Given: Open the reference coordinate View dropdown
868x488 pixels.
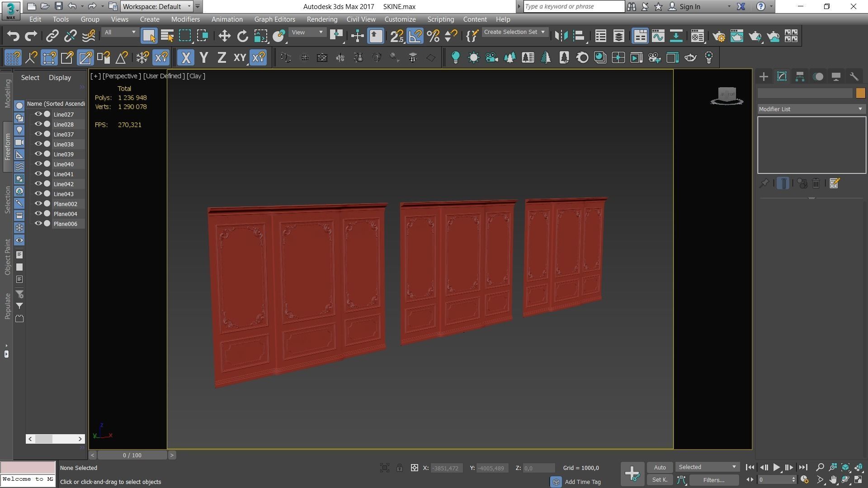Looking at the screenshot, I should tap(307, 33).
